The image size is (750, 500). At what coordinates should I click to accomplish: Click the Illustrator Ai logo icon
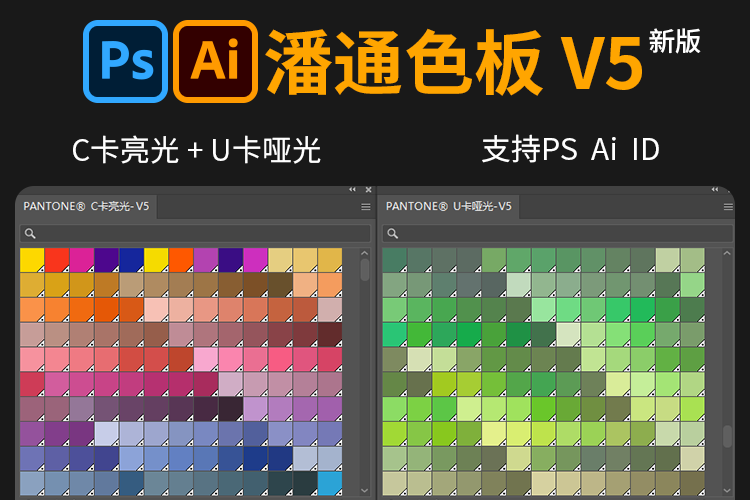215,60
